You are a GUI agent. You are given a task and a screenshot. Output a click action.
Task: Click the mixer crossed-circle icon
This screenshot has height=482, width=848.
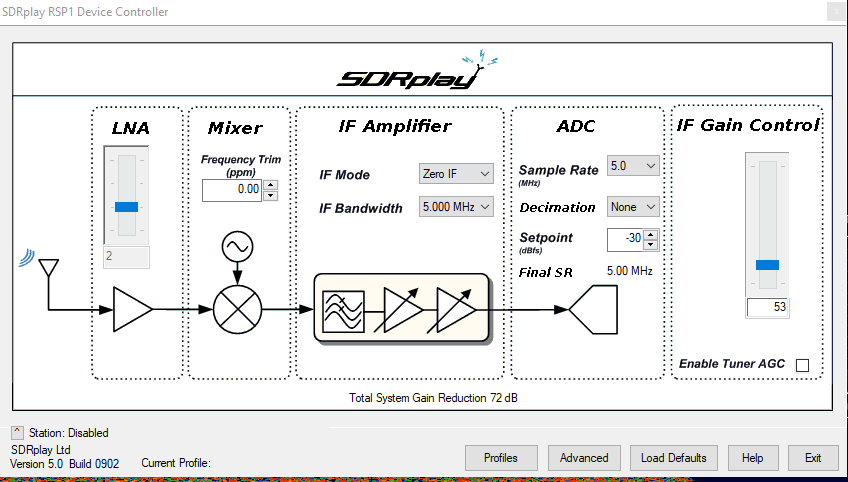tap(237, 309)
